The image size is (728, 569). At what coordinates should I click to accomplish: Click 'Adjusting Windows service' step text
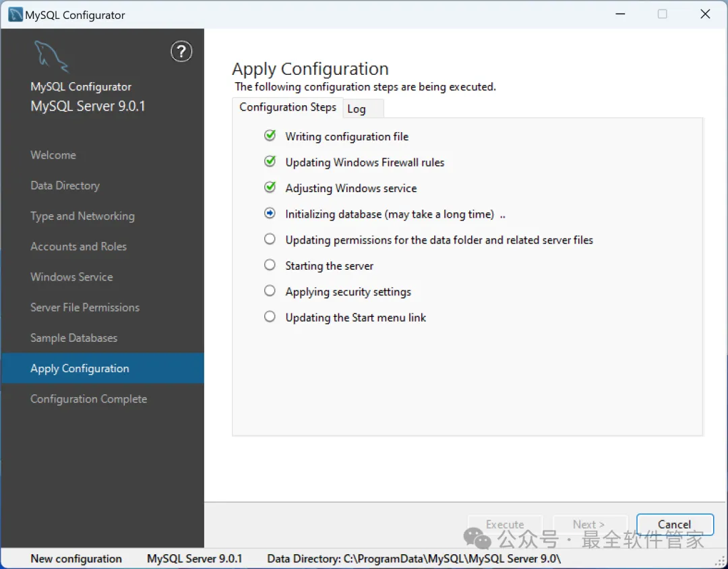click(x=351, y=188)
